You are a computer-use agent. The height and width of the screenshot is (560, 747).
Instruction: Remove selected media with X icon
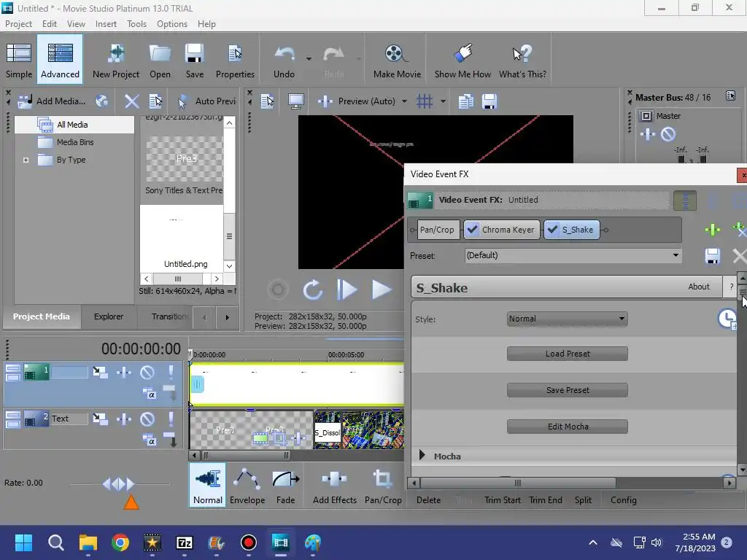[x=131, y=101]
